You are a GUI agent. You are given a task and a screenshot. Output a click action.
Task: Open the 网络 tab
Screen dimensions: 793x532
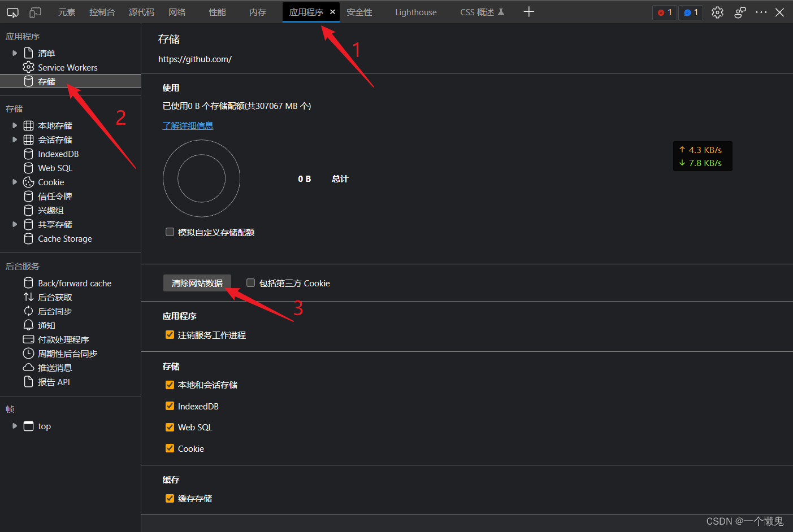[177, 12]
